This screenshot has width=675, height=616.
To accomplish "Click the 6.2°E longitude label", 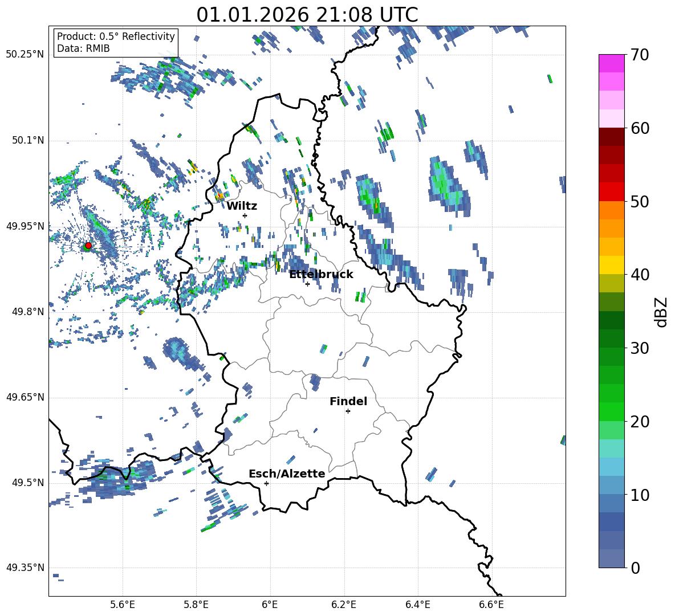I will [x=344, y=605].
